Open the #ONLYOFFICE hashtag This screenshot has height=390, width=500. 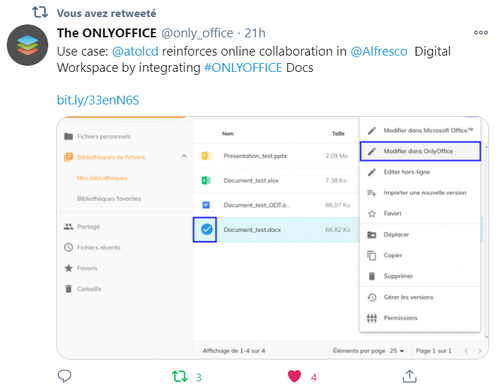(243, 68)
